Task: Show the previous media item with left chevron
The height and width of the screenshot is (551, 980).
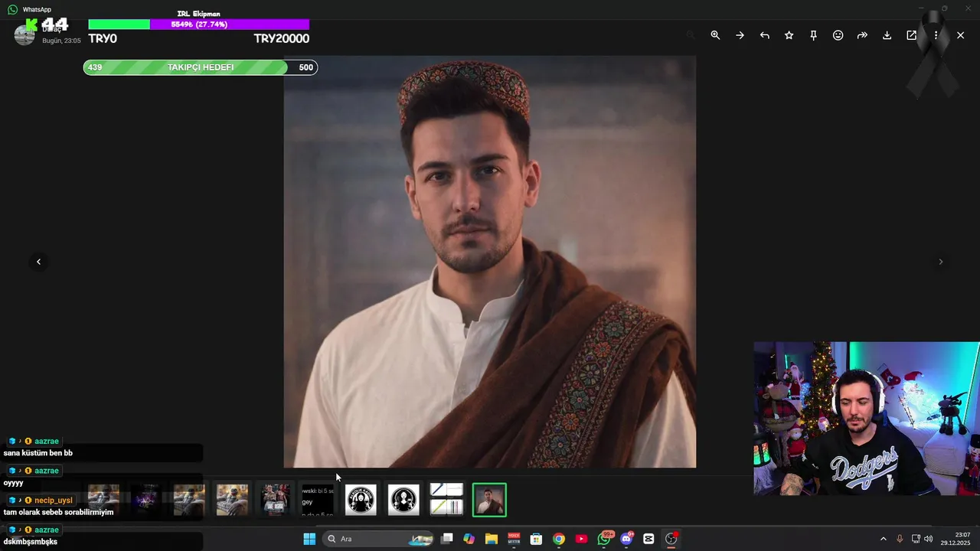Action: pyautogui.click(x=38, y=262)
